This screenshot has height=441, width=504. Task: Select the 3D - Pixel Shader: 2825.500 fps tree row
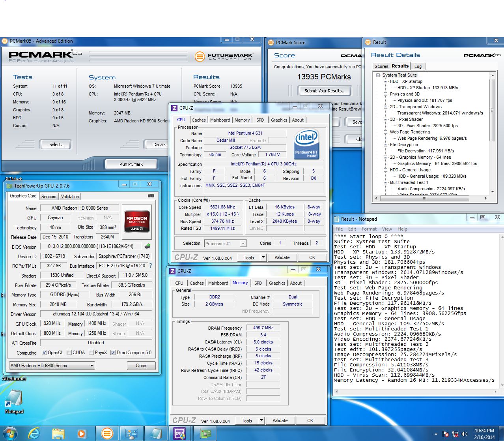coord(427,126)
